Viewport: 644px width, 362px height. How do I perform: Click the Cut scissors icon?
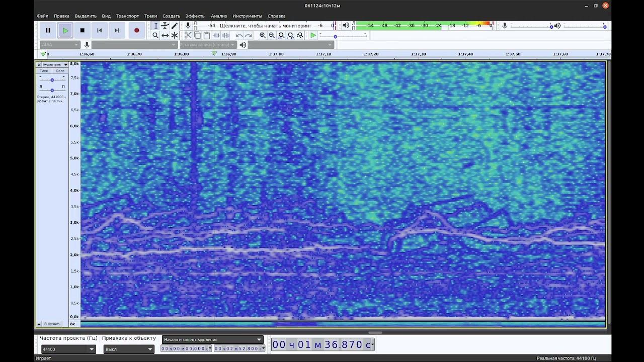[x=188, y=35]
